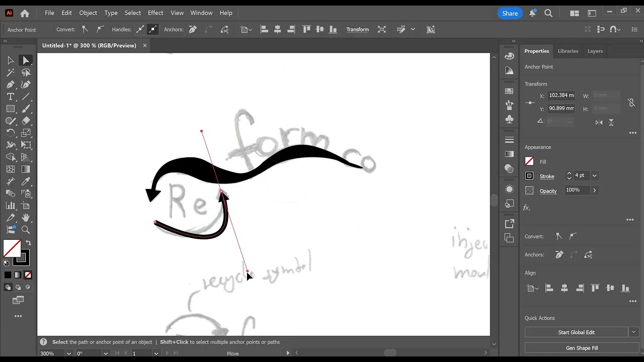Set paint to None in toolbar
This screenshot has height=362, width=644.
(x=28, y=275)
